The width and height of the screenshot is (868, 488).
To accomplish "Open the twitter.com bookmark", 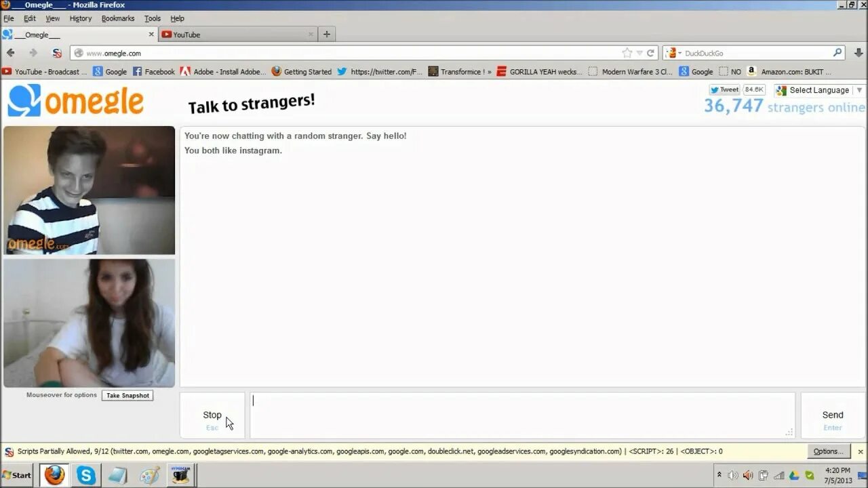I will (x=380, y=71).
